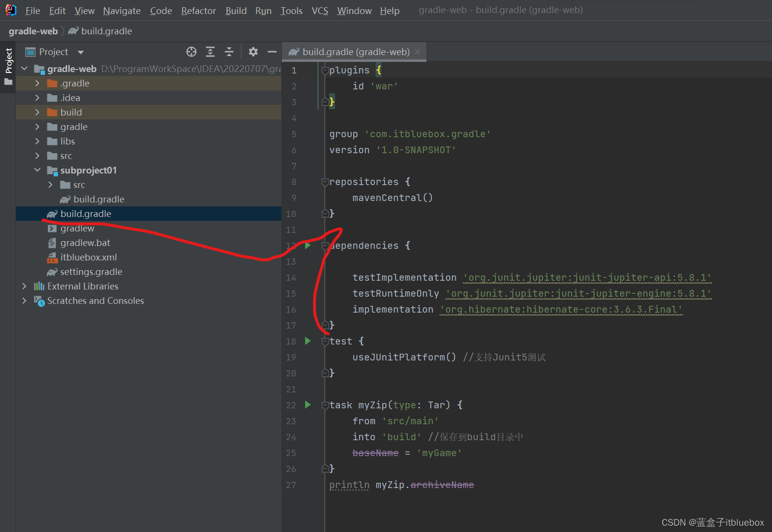Expand the orange build folder

(37, 112)
